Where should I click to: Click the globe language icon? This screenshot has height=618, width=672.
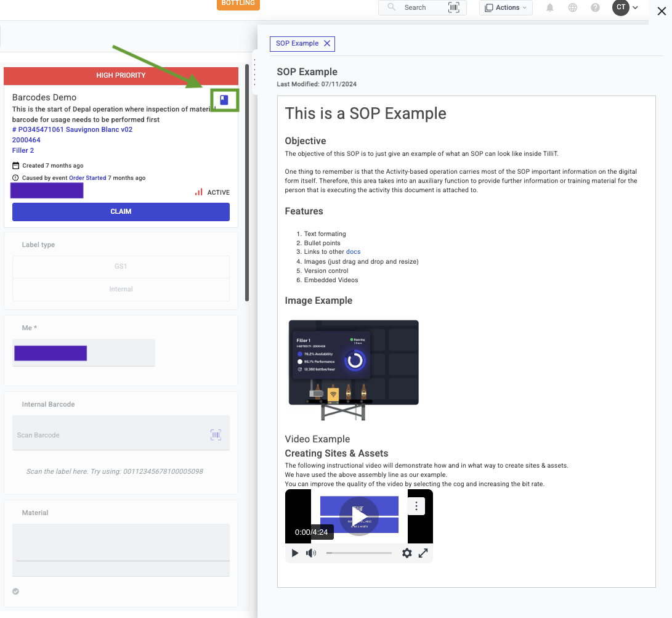tap(572, 7)
